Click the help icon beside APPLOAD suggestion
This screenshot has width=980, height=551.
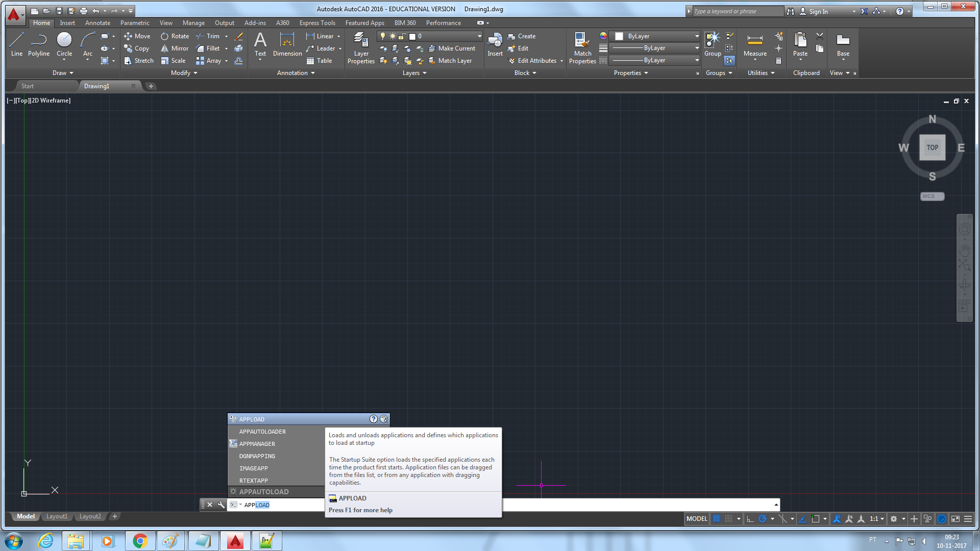374,419
